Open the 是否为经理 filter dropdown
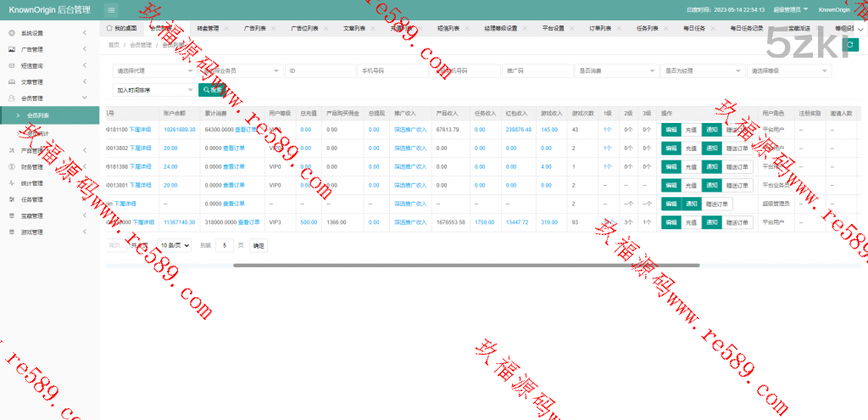The height and width of the screenshot is (420, 868). pos(702,70)
